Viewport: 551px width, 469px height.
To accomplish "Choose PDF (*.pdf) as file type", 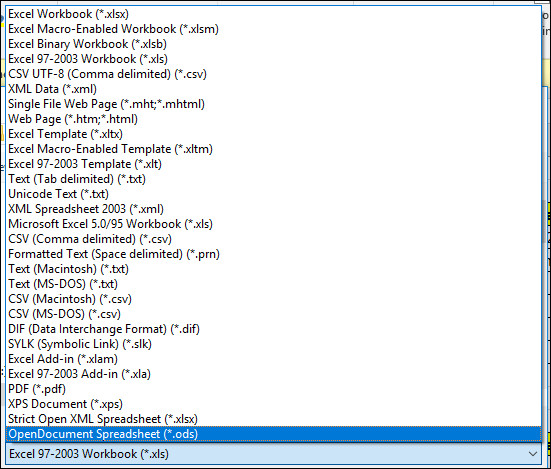I will (x=273, y=389).
